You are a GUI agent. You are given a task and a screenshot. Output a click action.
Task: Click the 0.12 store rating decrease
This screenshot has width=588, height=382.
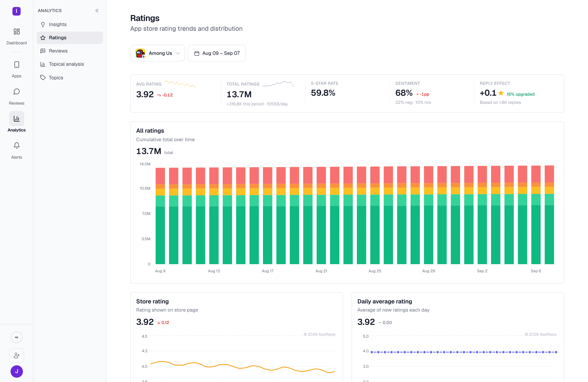(x=163, y=322)
